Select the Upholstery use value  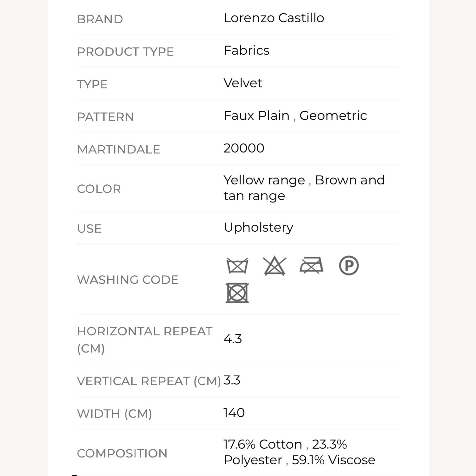point(258,228)
